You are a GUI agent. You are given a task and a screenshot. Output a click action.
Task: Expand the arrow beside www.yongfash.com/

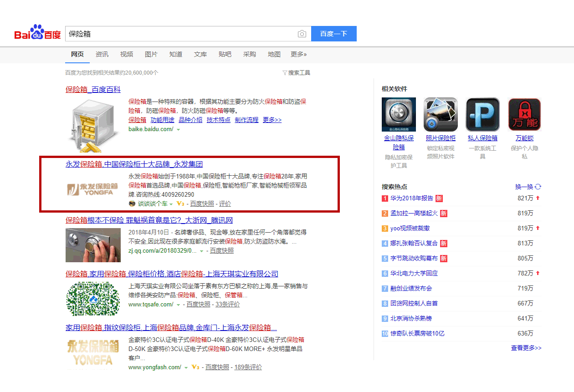click(x=186, y=367)
